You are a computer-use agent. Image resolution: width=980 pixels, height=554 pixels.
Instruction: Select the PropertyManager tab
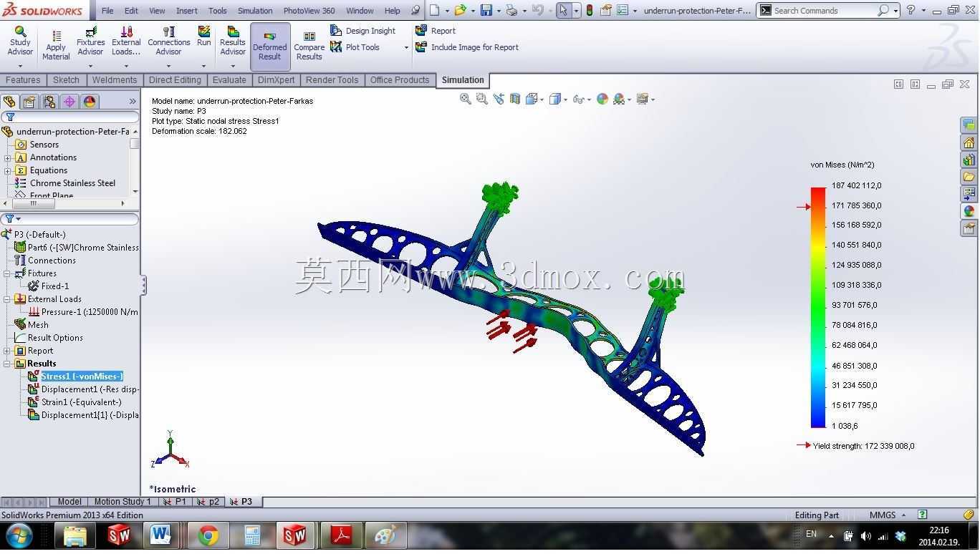[x=29, y=102]
